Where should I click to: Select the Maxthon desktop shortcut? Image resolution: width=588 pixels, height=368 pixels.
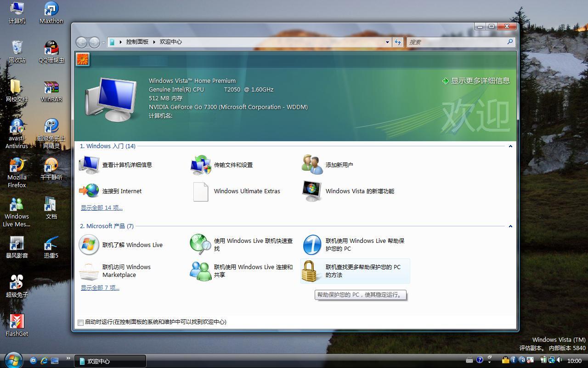click(x=51, y=13)
